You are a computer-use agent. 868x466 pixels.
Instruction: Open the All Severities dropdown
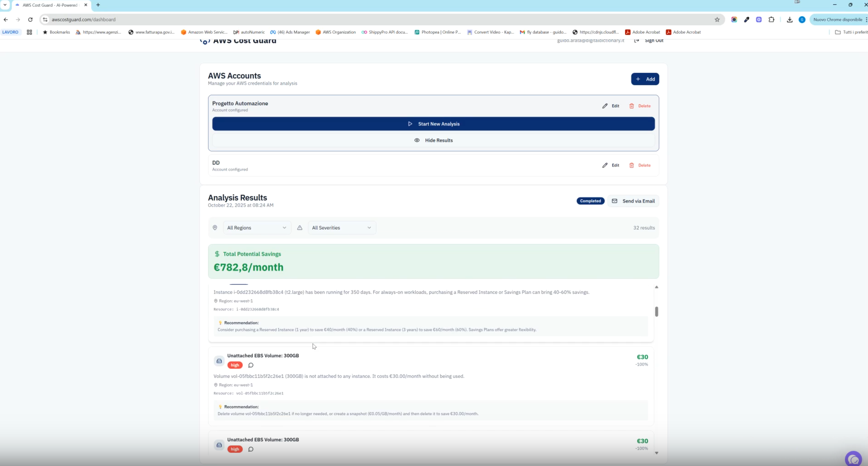tap(342, 228)
